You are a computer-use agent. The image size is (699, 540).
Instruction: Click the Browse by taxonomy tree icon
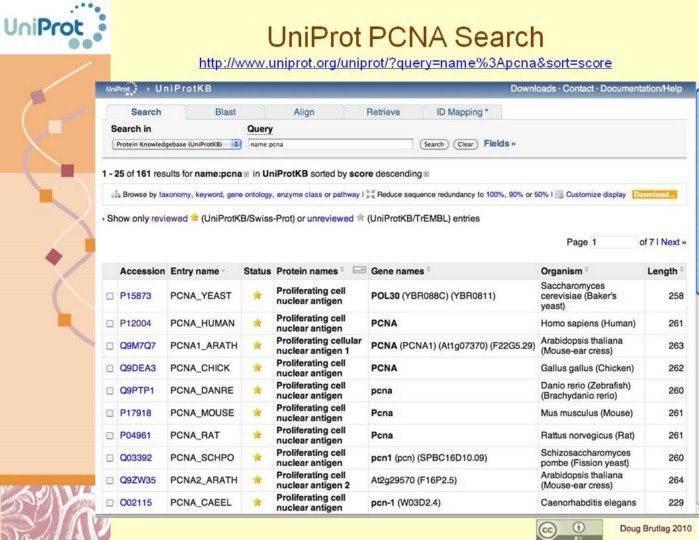(x=116, y=194)
